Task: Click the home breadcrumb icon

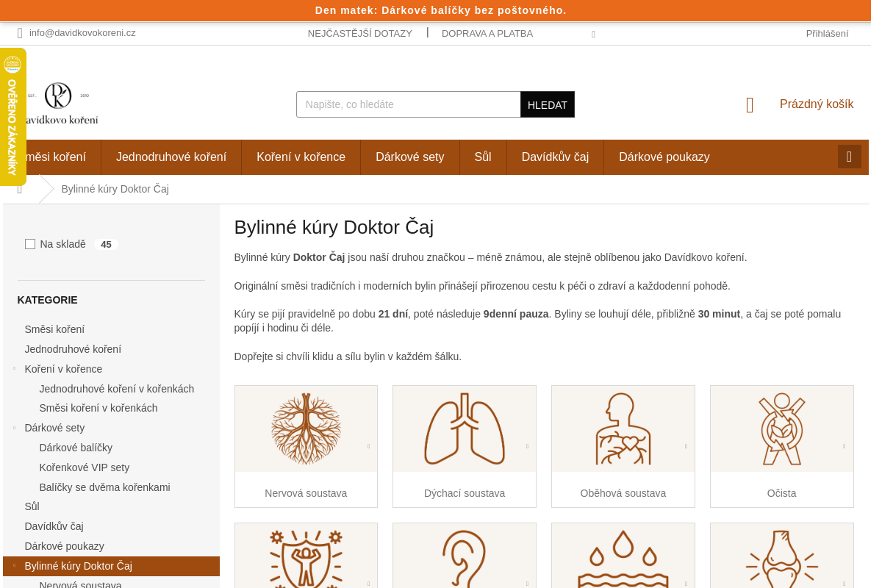Action: click(x=20, y=190)
